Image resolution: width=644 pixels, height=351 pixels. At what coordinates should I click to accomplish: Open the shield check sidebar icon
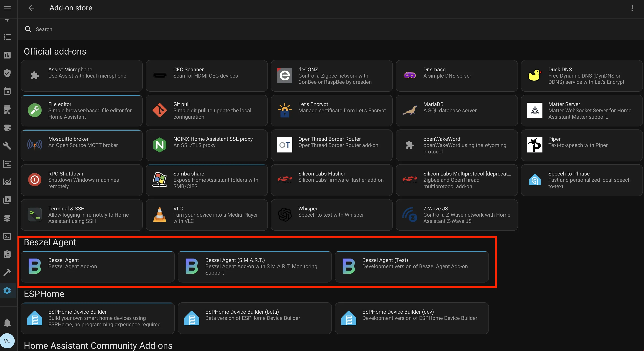[x=7, y=73]
